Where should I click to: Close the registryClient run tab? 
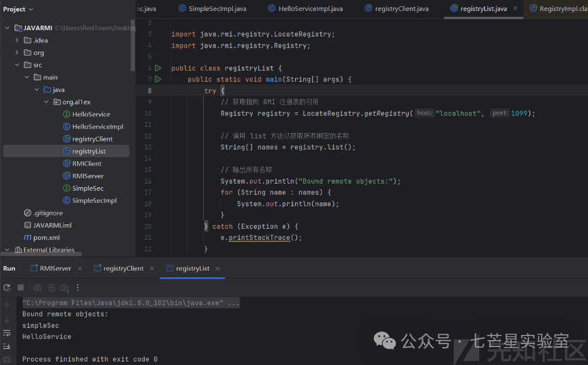(x=152, y=268)
